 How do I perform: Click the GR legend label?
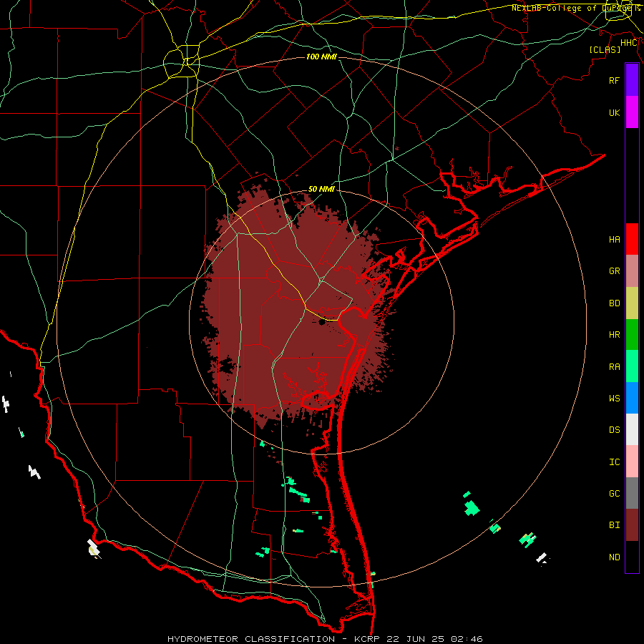(614, 271)
